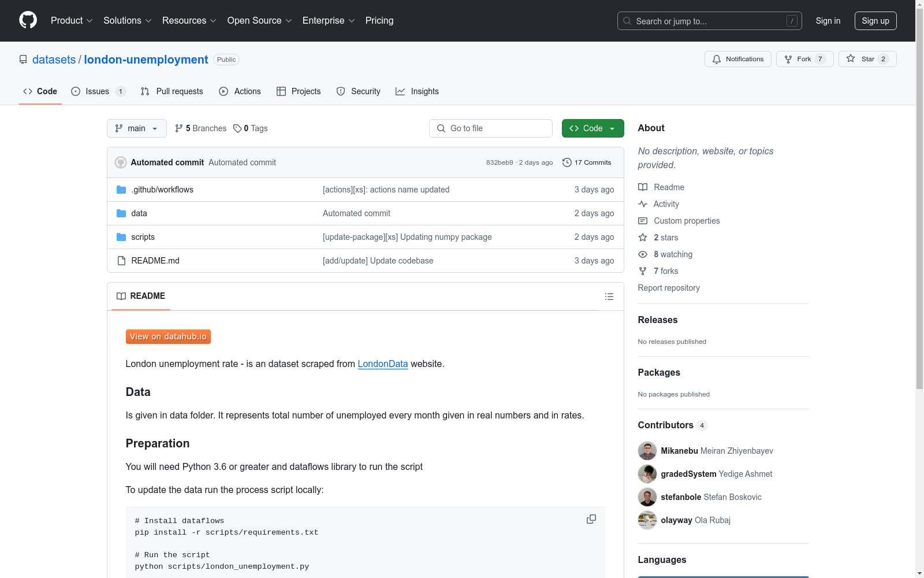Click the branch icon beside 5 Branches
This screenshot has width=924, height=578.
point(179,128)
